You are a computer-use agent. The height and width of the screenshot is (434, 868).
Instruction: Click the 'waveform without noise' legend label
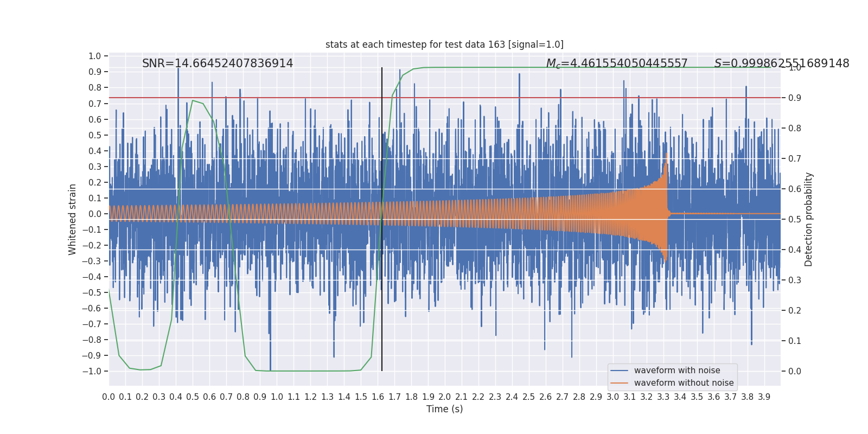point(684,383)
